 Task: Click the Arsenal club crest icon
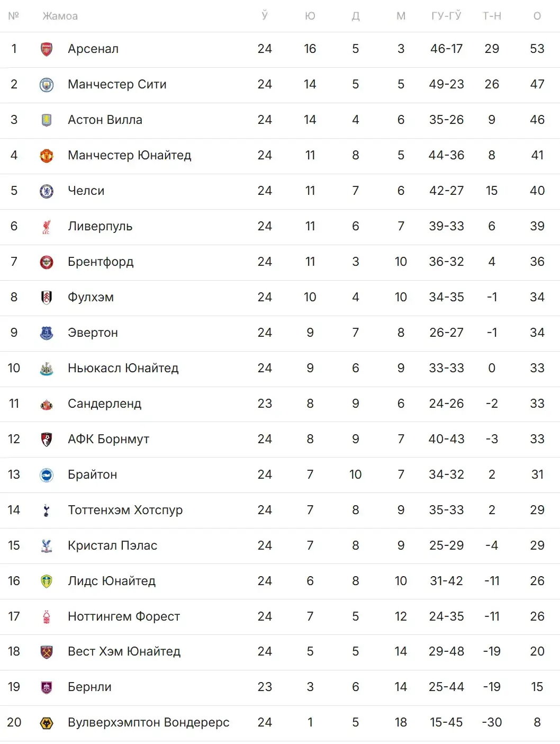(47, 49)
